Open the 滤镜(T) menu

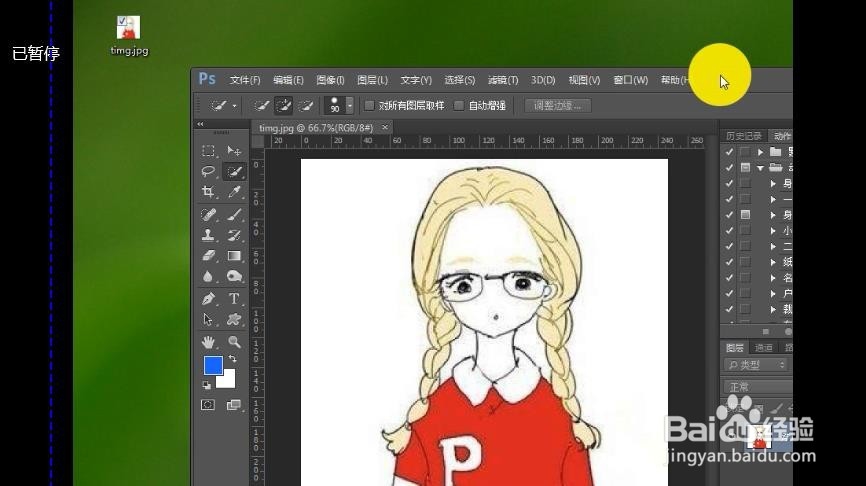(x=503, y=80)
